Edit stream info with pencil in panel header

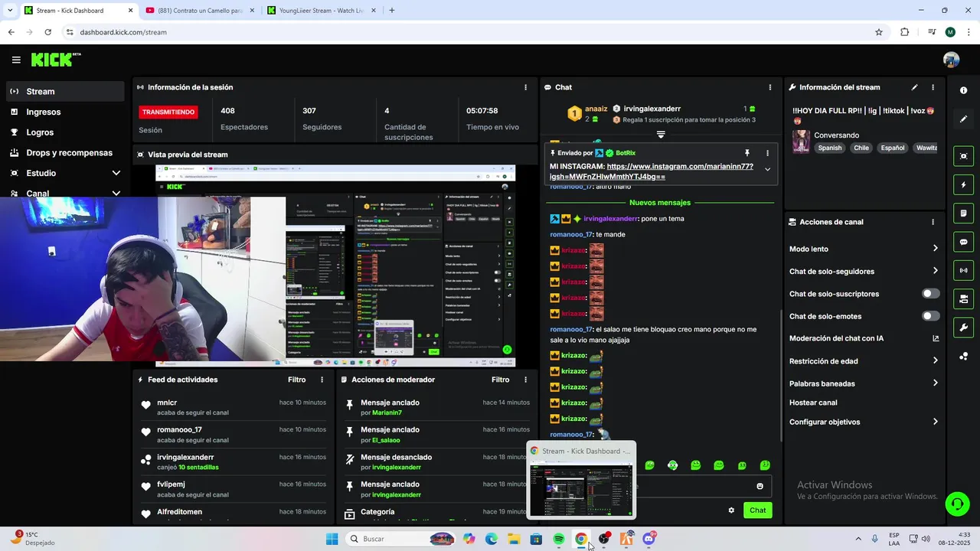click(914, 87)
